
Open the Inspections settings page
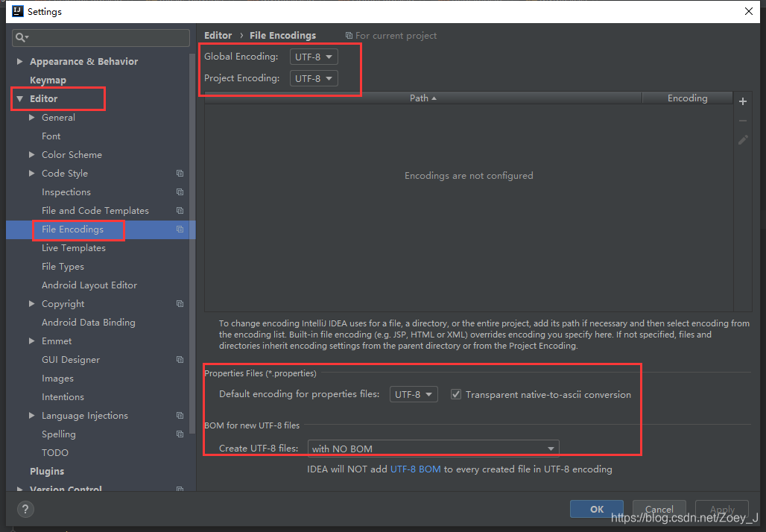click(x=66, y=192)
